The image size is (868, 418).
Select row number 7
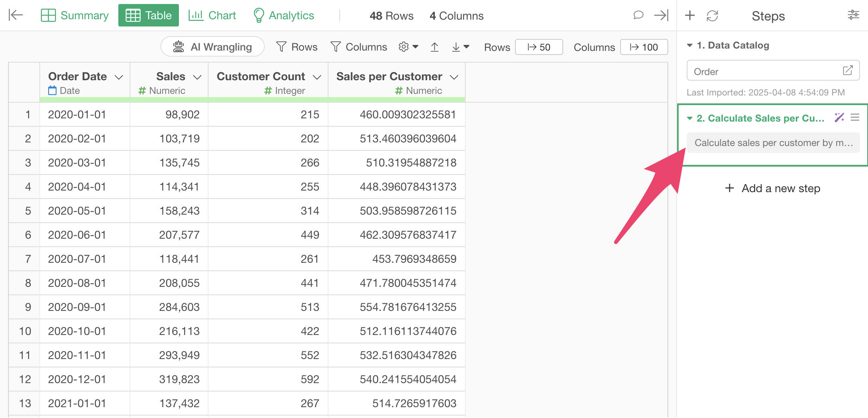point(24,259)
